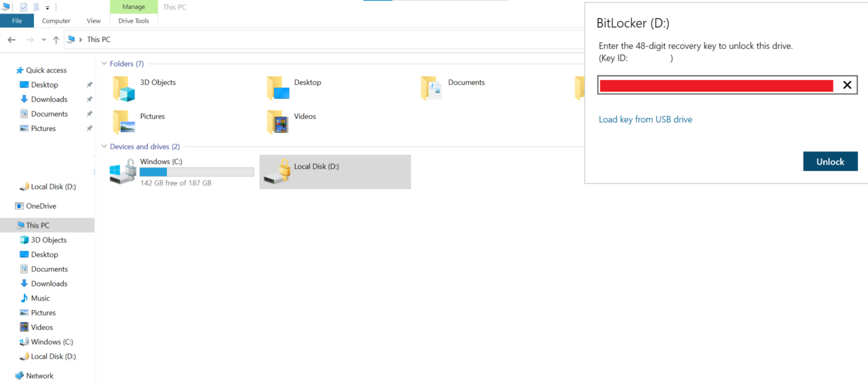Select the Documents folder tile icon
The width and height of the screenshot is (868, 384).
(432, 88)
